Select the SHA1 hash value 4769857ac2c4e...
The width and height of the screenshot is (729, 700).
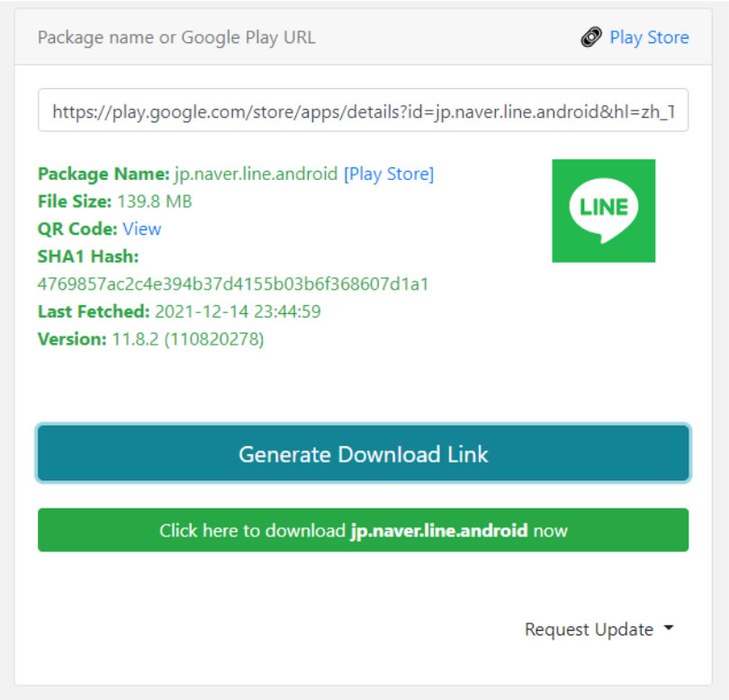coord(233,283)
